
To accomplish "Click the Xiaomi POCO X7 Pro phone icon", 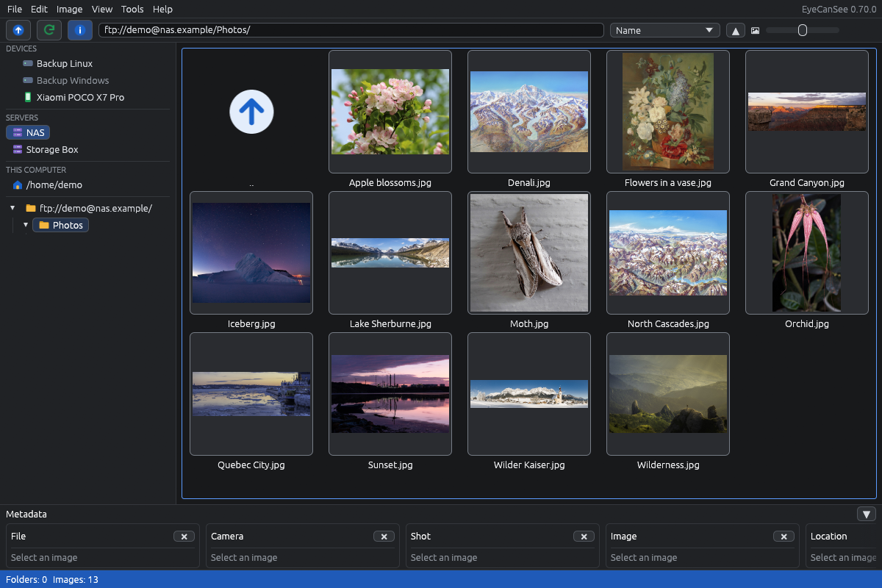I will [28, 97].
